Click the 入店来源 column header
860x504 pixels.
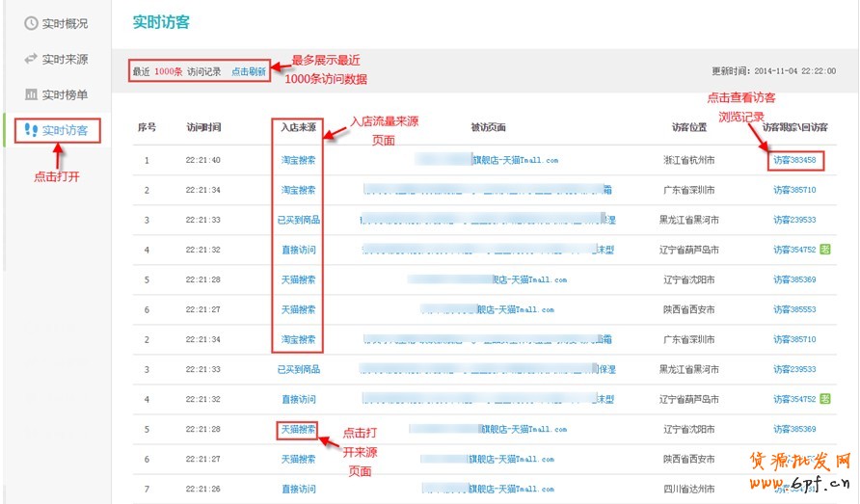[x=298, y=127]
